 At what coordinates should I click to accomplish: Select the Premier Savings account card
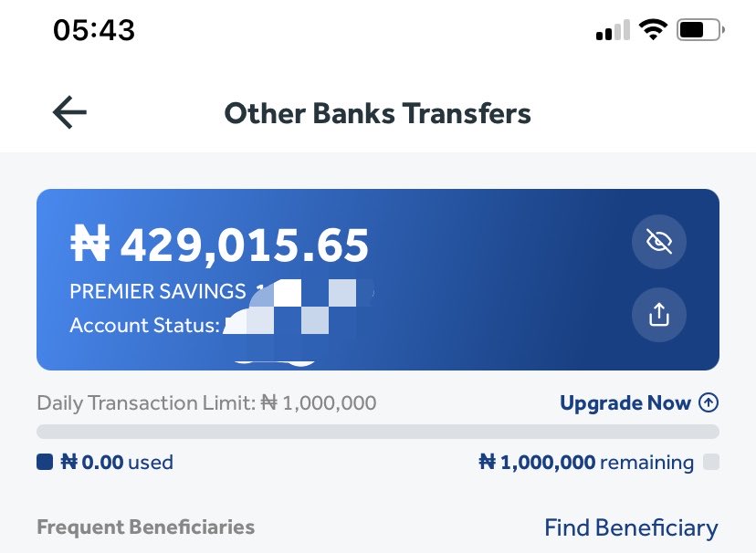tap(378, 280)
